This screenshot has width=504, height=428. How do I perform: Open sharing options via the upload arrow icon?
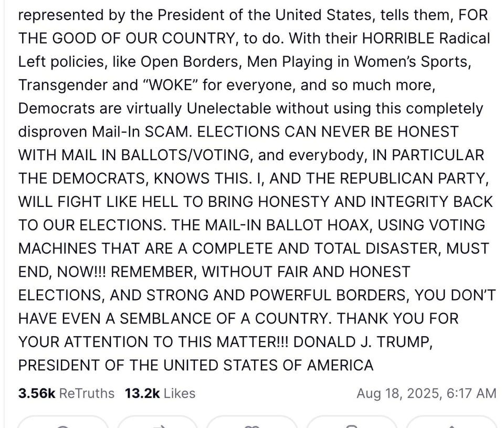tap(451, 425)
